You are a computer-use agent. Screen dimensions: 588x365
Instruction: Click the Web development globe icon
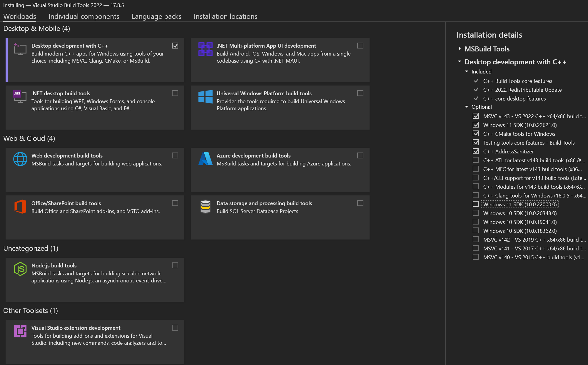point(20,159)
